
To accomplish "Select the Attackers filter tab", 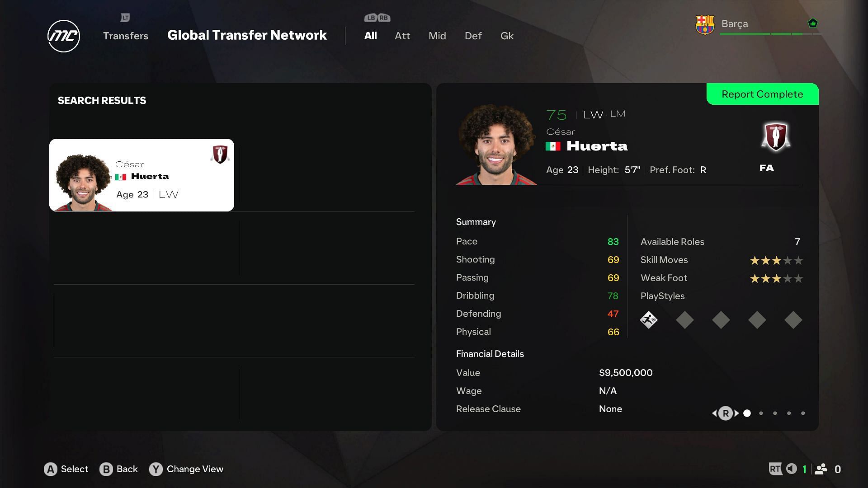I will click(x=402, y=36).
